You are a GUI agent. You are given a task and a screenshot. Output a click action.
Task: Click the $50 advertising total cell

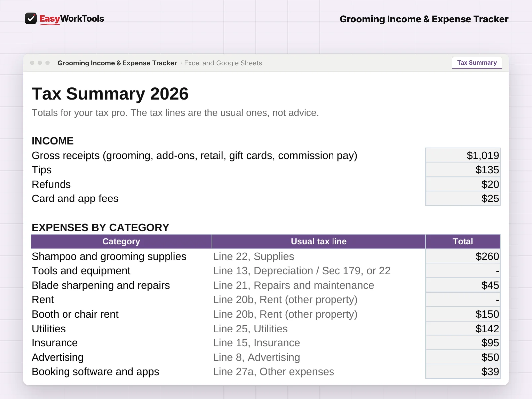(x=463, y=357)
